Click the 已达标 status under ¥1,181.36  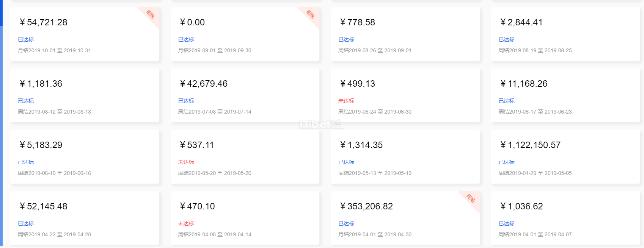(x=26, y=101)
